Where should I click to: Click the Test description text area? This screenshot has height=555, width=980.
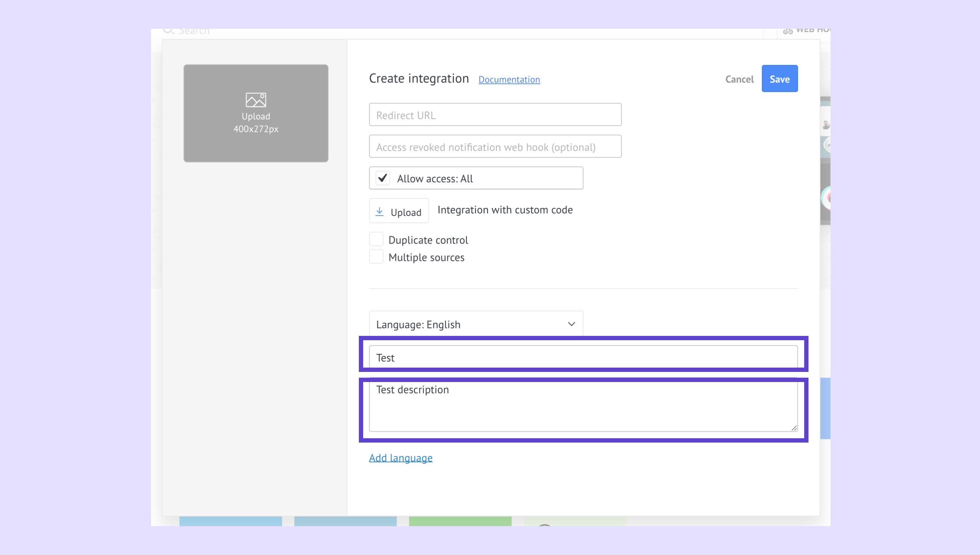pyautogui.click(x=583, y=406)
